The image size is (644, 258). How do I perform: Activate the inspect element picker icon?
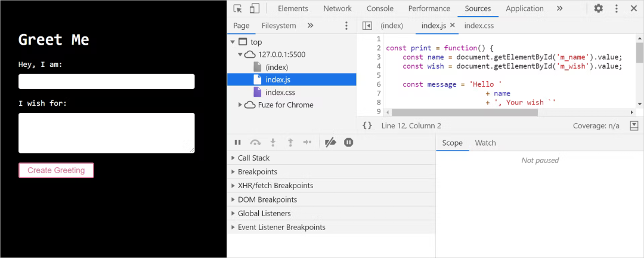point(237,8)
